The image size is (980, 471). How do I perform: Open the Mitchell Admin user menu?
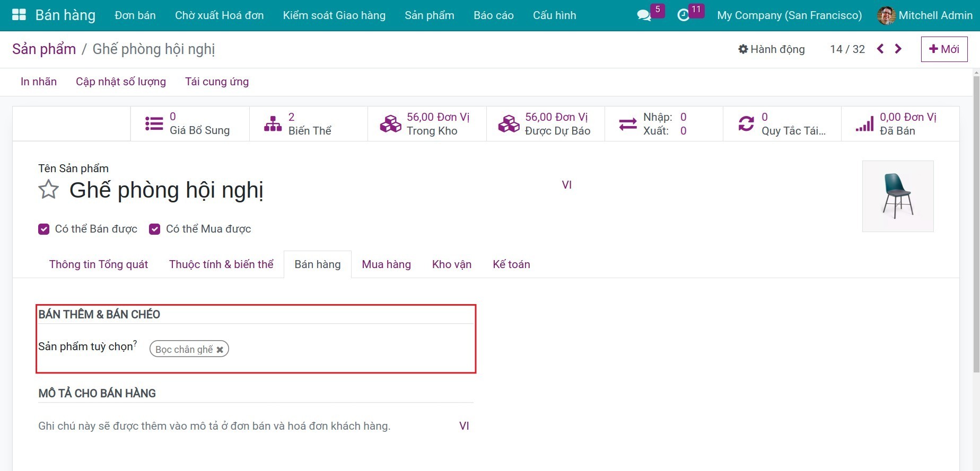coord(925,15)
